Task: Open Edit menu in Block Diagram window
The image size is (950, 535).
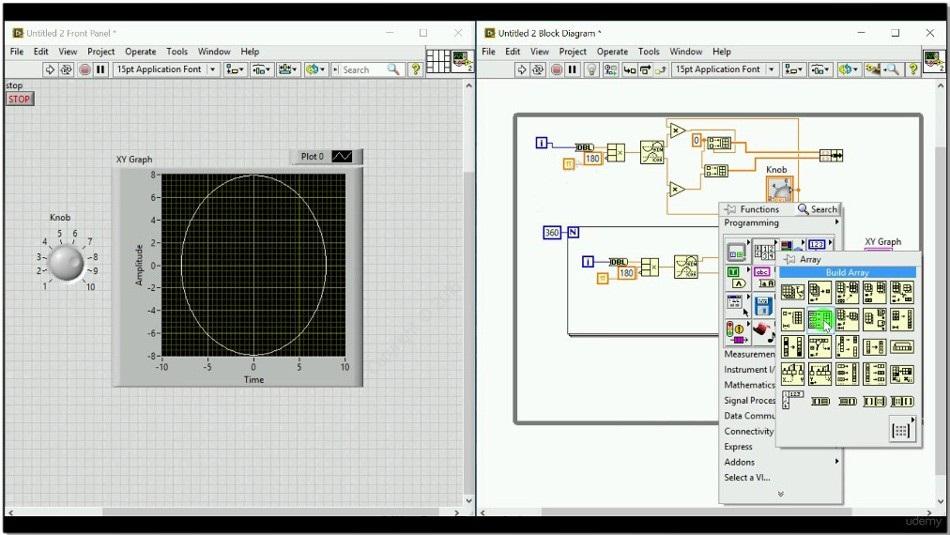Action: coord(513,52)
